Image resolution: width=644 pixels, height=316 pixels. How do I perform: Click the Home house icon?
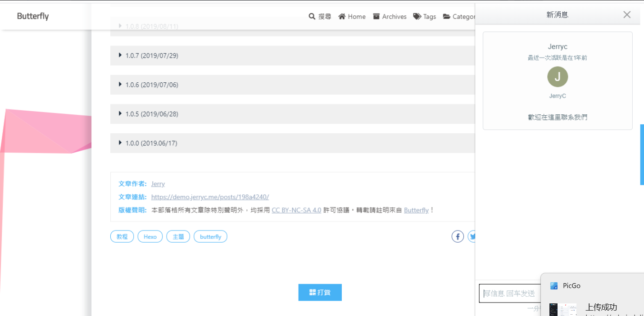point(342,16)
